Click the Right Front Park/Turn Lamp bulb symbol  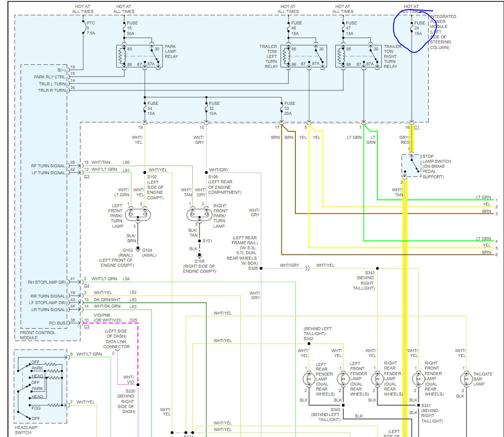point(199,214)
